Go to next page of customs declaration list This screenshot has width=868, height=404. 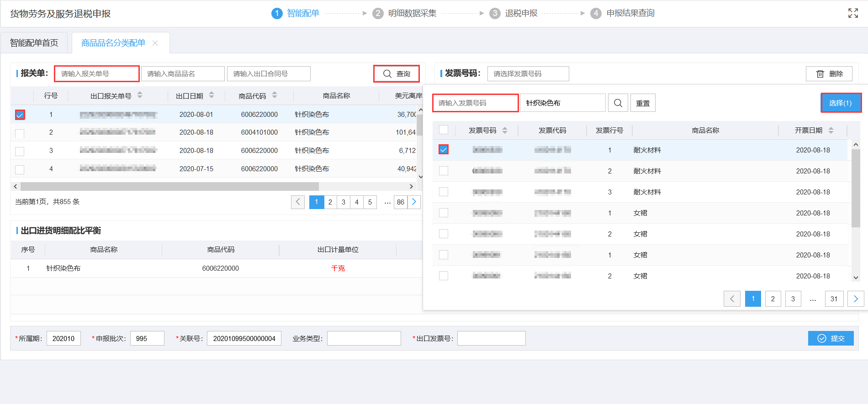point(414,202)
